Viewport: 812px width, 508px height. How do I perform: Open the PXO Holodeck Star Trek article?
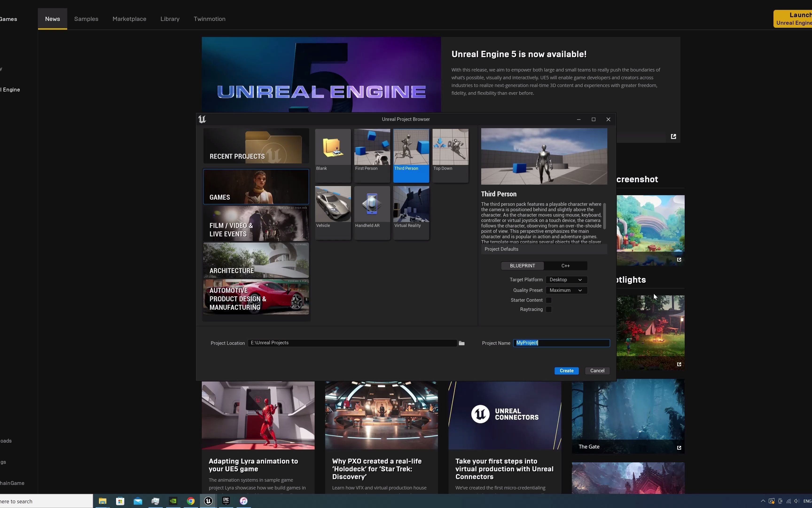[x=377, y=469]
